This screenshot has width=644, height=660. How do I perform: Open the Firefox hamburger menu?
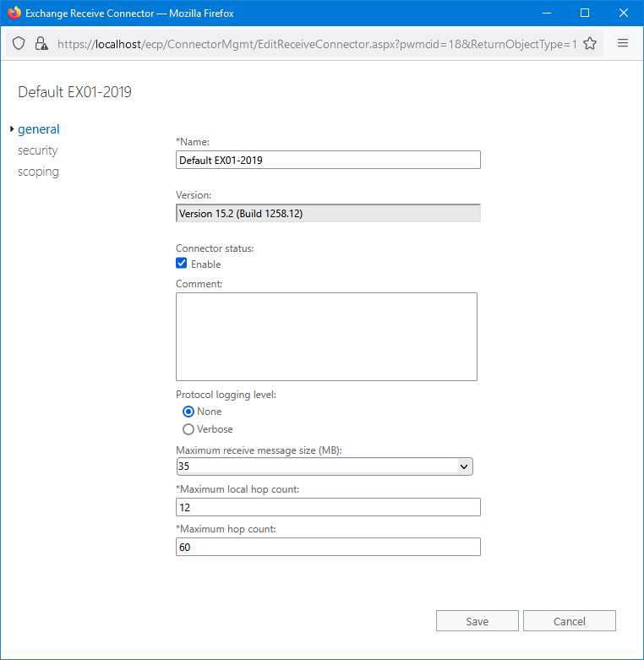(x=623, y=44)
